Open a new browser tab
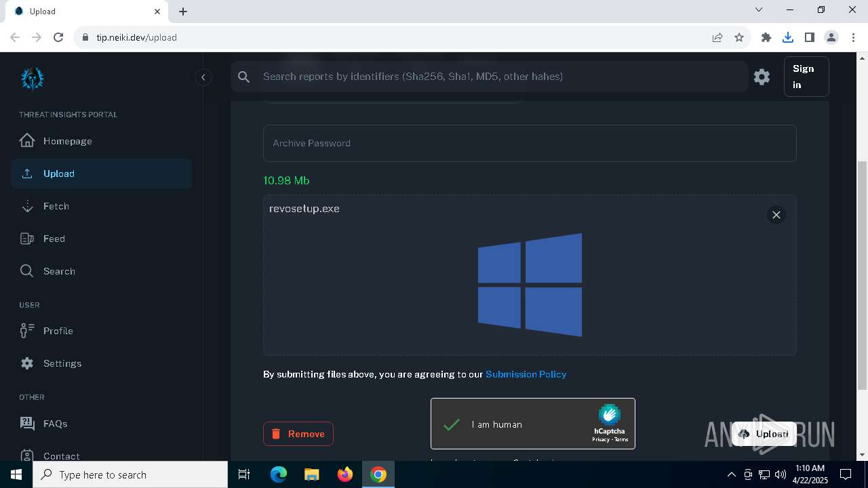This screenshot has width=868, height=488. (183, 12)
